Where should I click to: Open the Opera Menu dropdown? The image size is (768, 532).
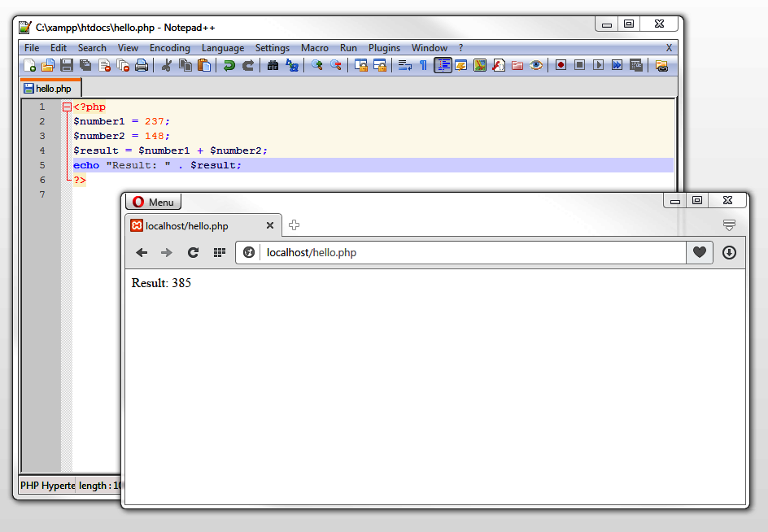point(153,202)
